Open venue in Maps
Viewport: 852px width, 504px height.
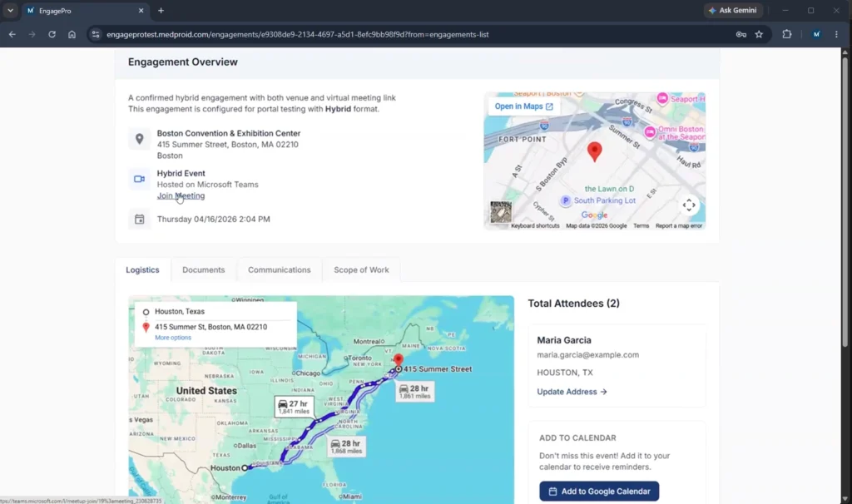pyautogui.click(x=524, y=106)
